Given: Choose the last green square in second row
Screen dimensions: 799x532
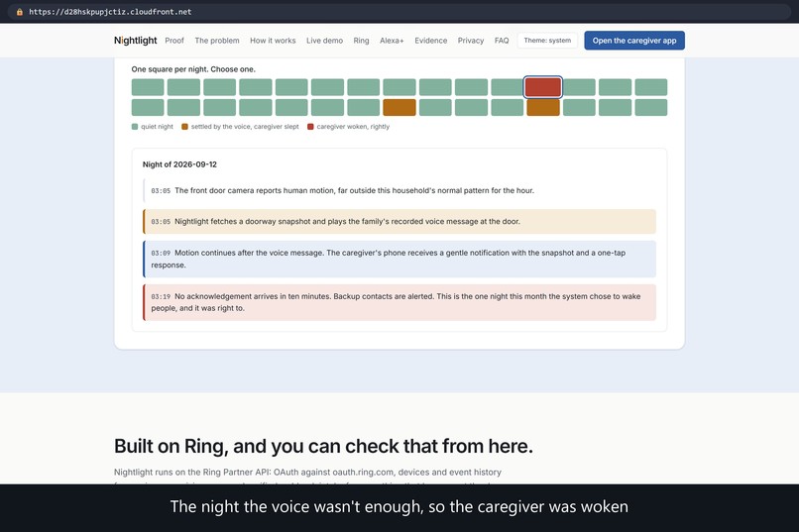Looking at the screenshot, I should [650, 107].
